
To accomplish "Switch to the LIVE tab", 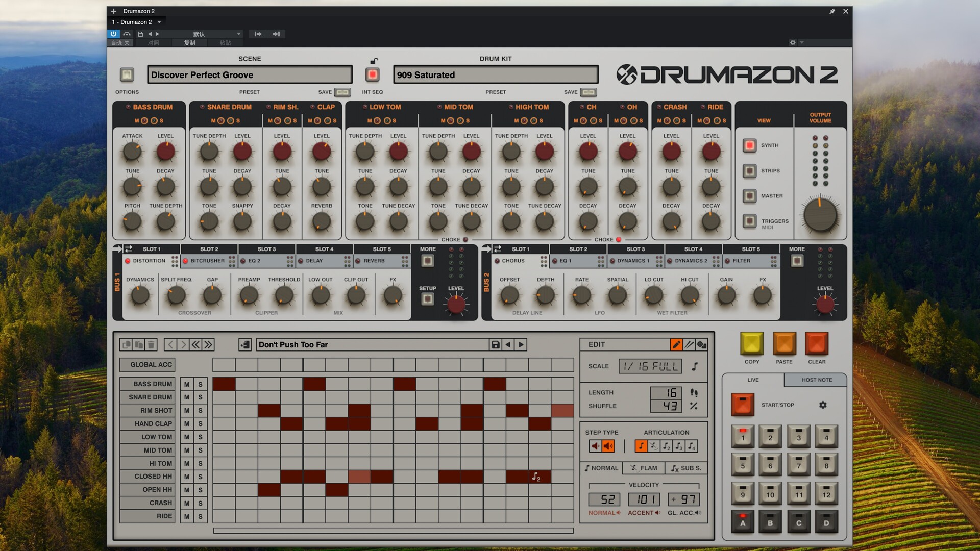I will [x=753, y=380].
